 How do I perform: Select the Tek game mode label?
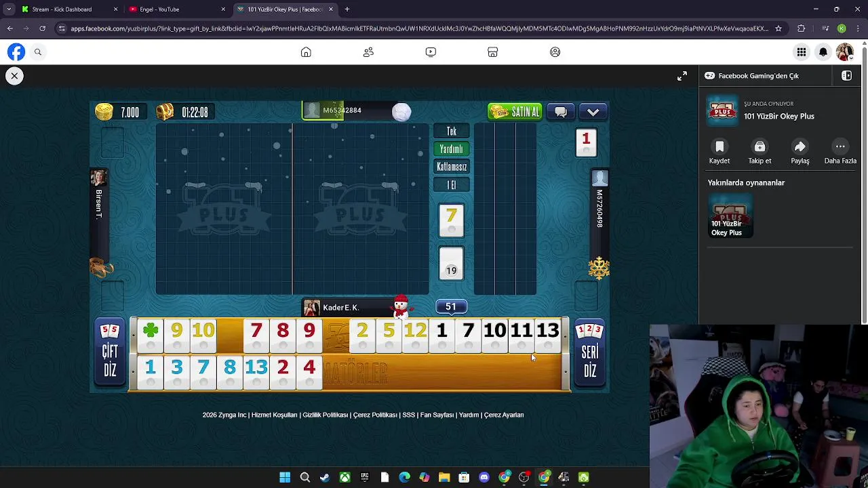[x=452, y=131]
